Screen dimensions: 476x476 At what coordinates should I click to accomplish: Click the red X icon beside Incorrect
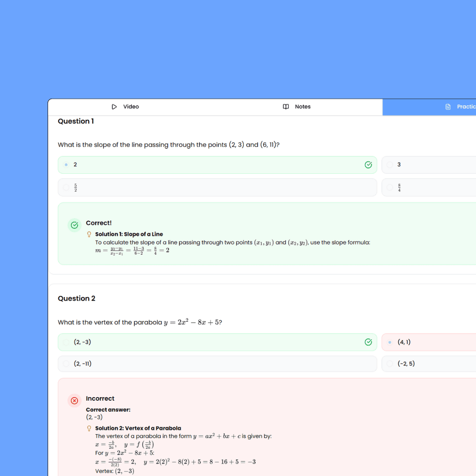pyautogui.click(x=74, y=401)
